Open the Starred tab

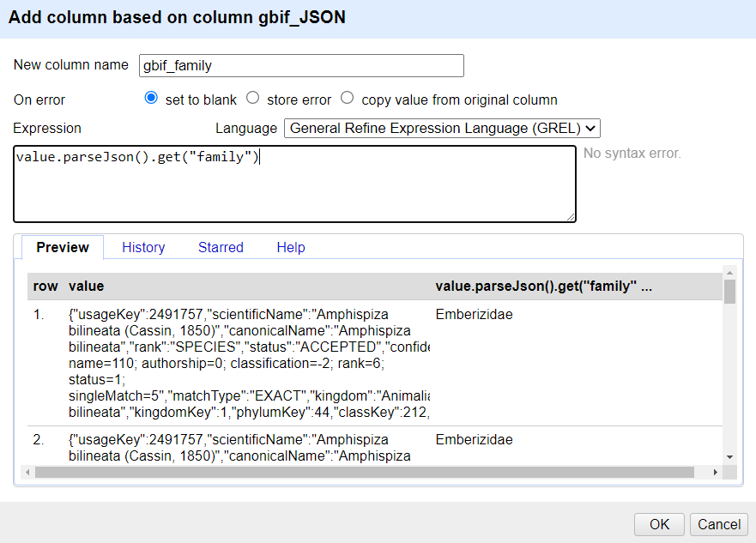pos(221,247)
